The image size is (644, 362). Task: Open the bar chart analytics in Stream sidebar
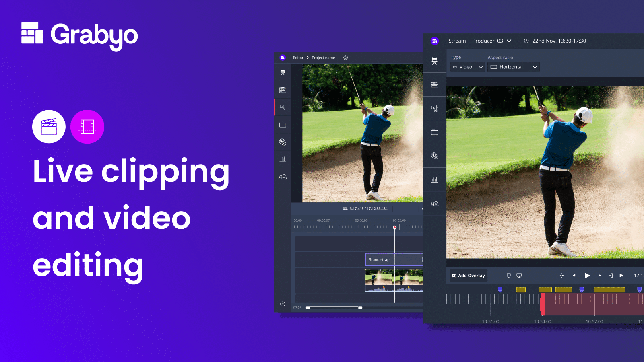(x=434, y=179)
